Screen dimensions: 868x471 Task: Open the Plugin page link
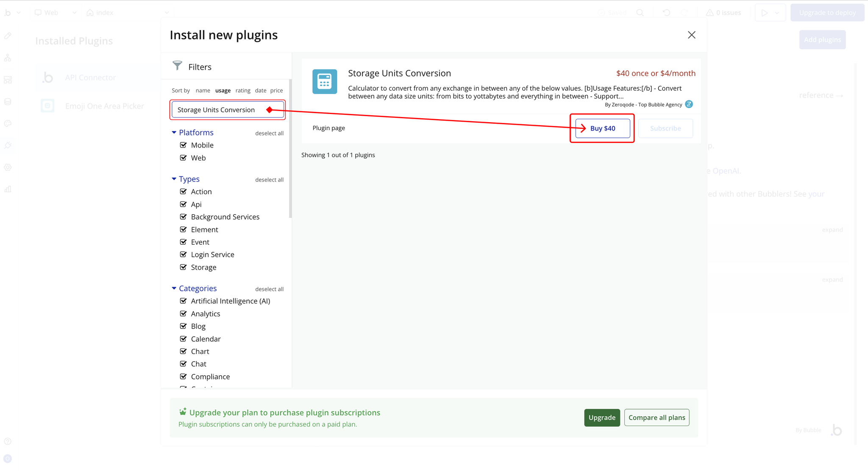click(328, 128)
